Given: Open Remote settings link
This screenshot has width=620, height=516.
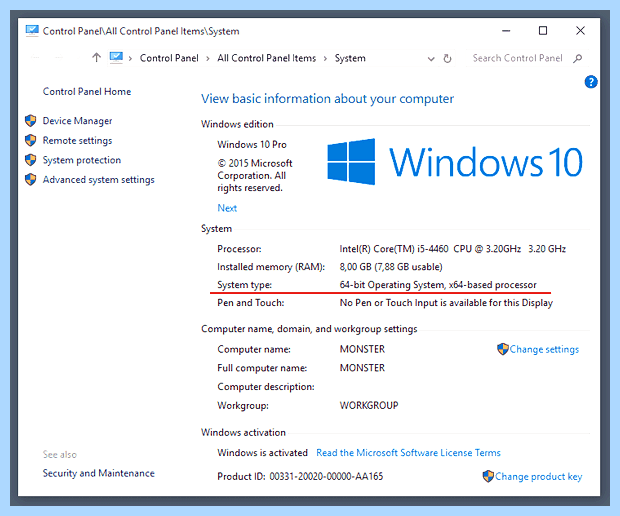Looking at the screenshot, I should (x=78, y=140).
